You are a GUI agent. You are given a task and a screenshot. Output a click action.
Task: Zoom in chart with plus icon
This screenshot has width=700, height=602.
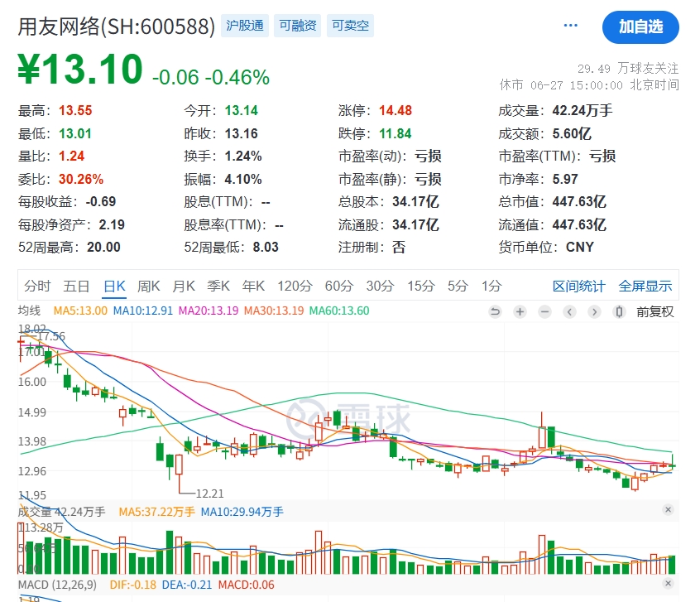(x=520, y=311)
